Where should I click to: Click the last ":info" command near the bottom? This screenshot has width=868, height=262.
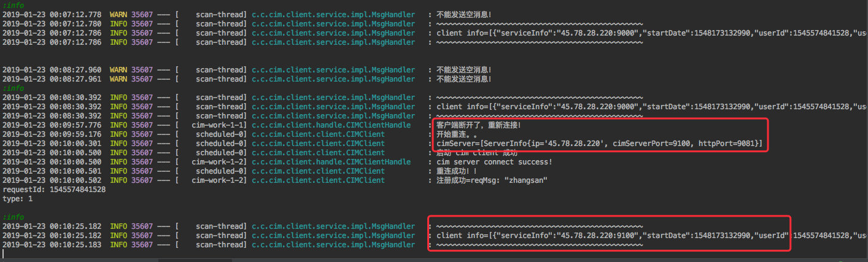point(13,217)
